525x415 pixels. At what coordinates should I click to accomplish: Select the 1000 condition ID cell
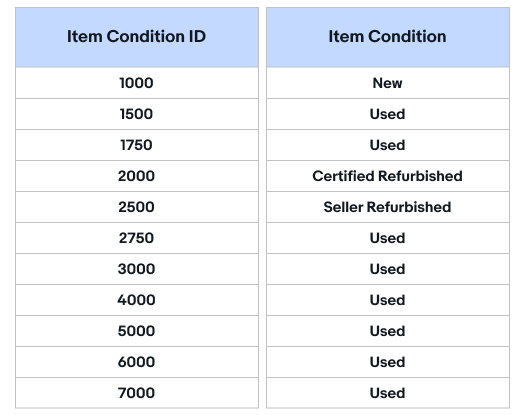137,83
